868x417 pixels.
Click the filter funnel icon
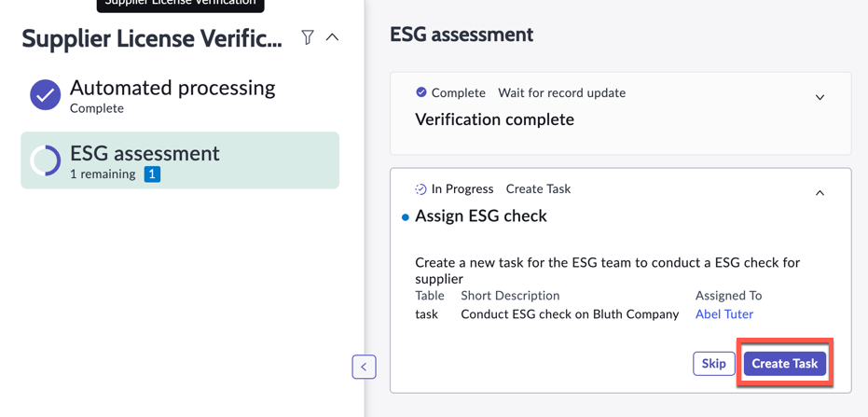tap(308, 37)
